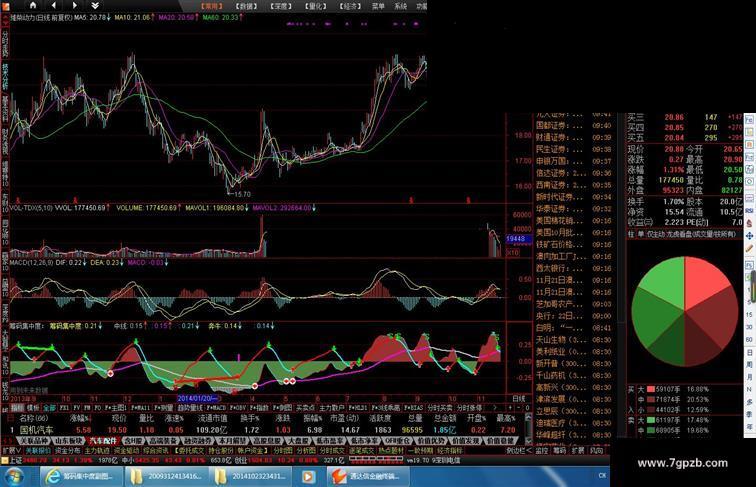Switch chart to 60-minute period
This screenshot has width=756, height=487.
point(749,339)
